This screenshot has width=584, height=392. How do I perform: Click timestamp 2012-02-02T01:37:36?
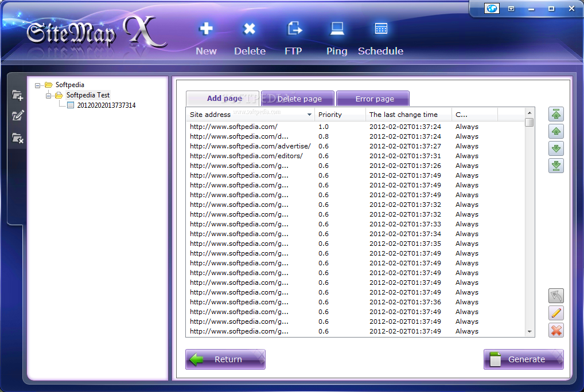[405, 302]
